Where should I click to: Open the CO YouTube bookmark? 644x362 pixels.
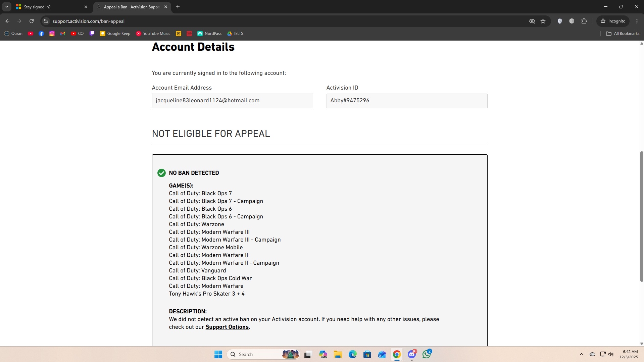[x=77, y=34]
